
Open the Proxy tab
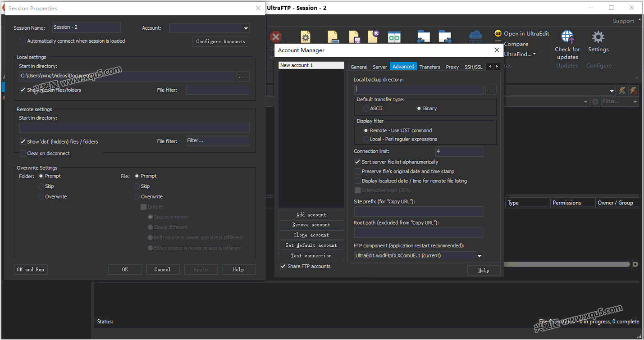(x=452, y=67)
